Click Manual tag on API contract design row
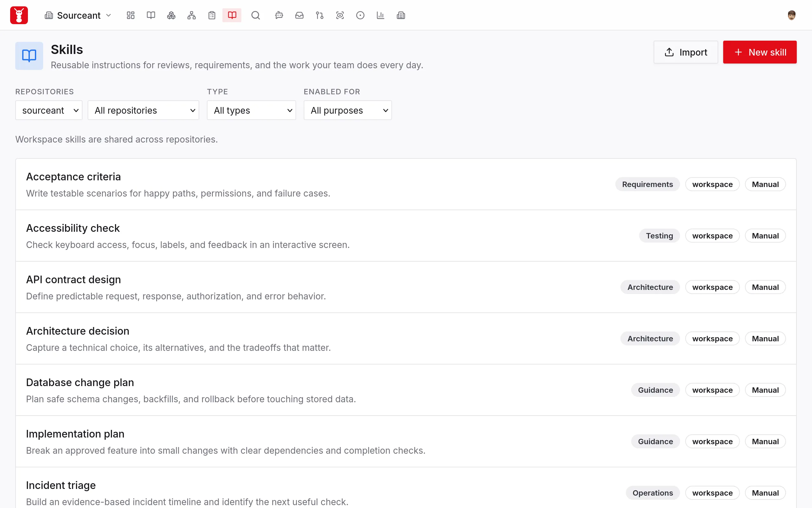Viewport: 812px width, 508px height. coord(765,287)
